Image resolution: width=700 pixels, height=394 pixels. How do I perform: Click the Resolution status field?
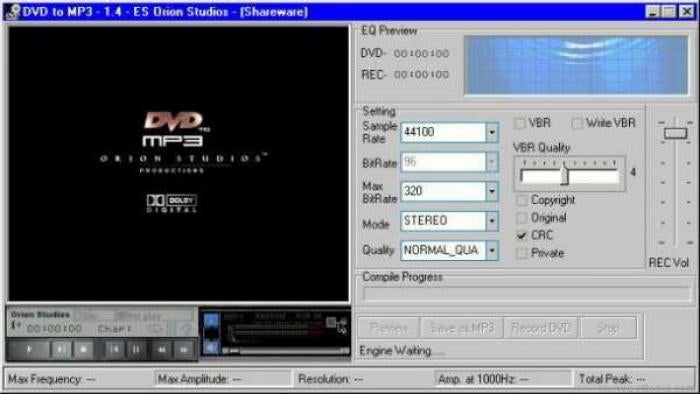click(364, 379)
